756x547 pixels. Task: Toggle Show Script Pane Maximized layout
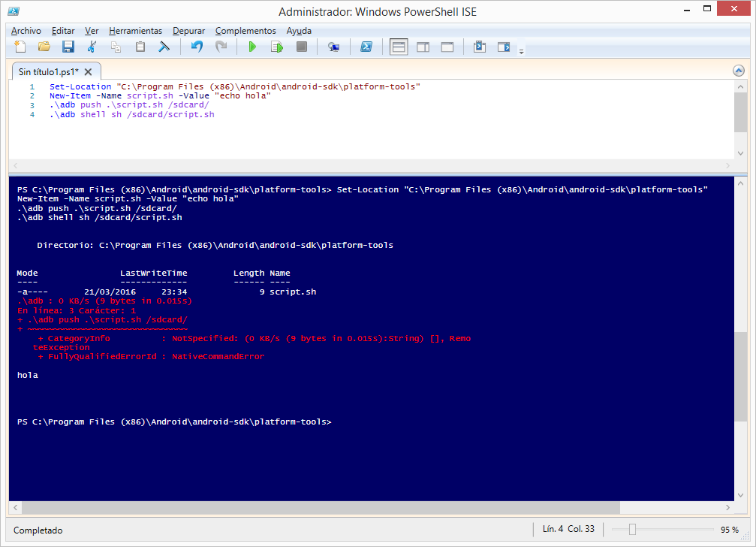click(x=447, y=46)
